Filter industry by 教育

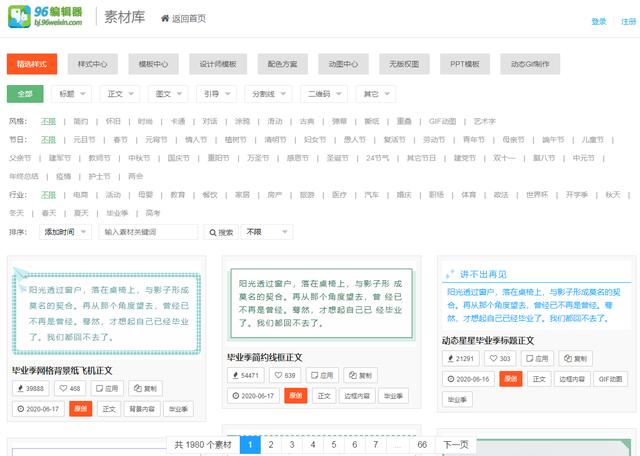(x=178, y=195)
